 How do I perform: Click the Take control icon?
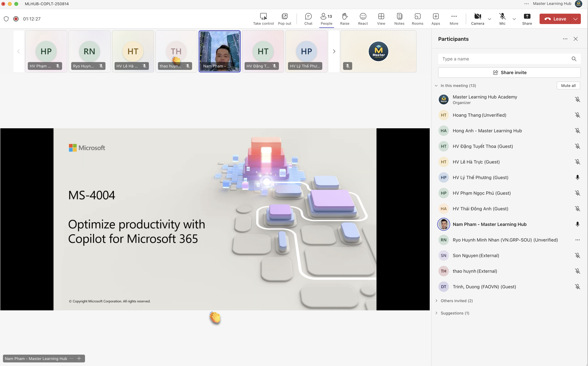tap(263, 16)
